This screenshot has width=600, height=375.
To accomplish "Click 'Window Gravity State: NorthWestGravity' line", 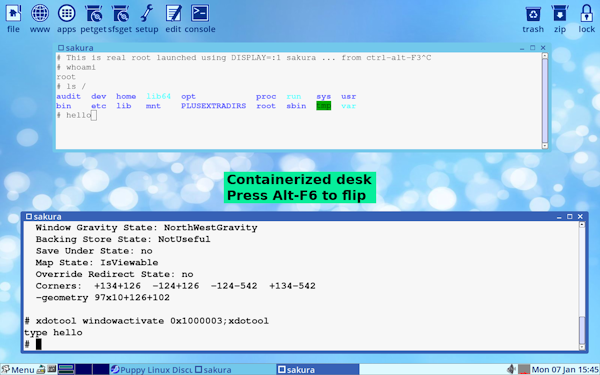I will coord(147,228).
